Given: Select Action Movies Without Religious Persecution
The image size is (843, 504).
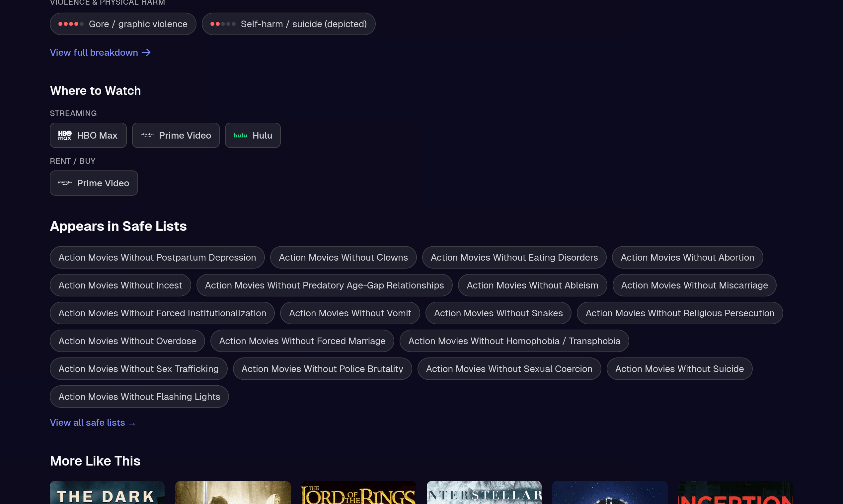Looking at the screenshot, I should pyautogui.click(x=679, y=313).
